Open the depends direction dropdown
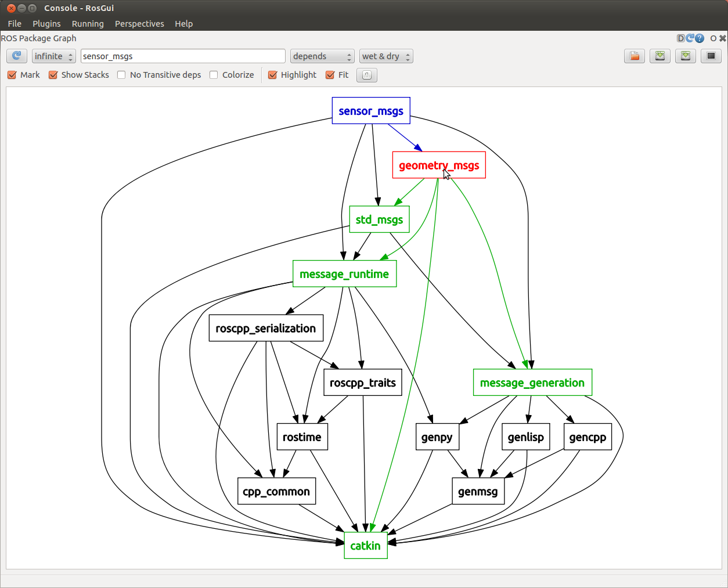Image resolution: width=728 pixels, height=588 pixels. (322, 56)
